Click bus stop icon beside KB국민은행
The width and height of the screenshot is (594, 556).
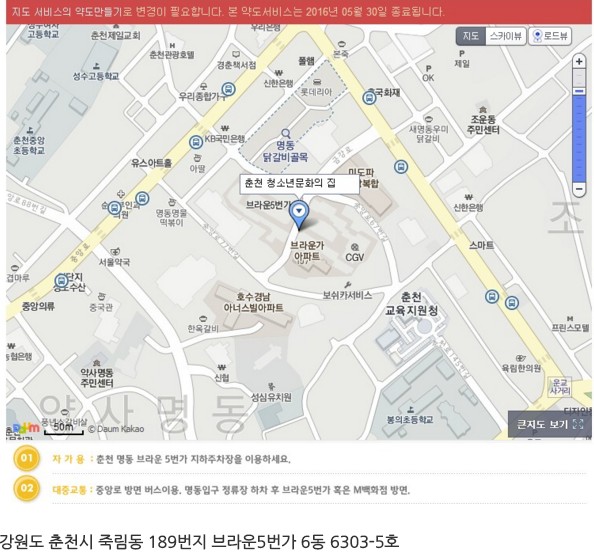click(196, 142)
